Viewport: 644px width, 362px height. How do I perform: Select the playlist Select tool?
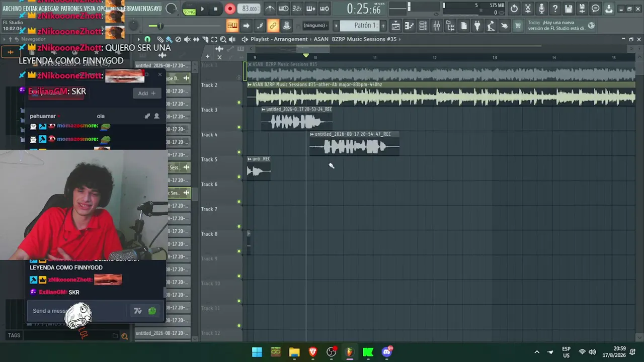coord(214,39)
